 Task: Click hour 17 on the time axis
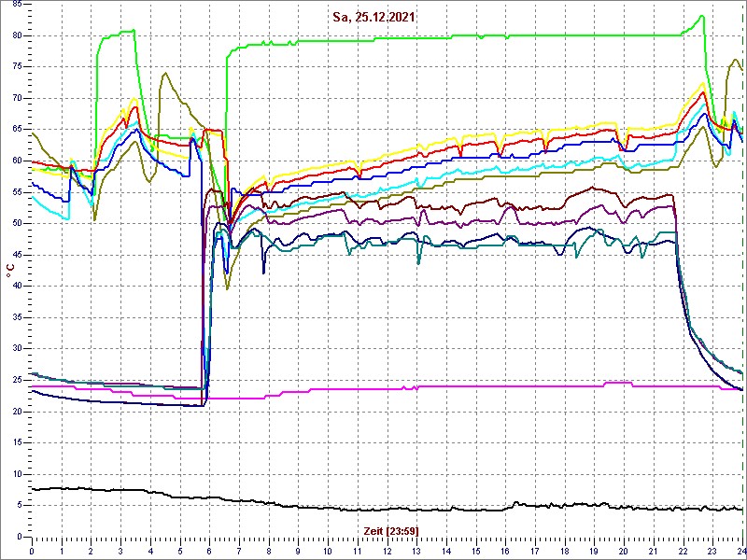[534, 550]
